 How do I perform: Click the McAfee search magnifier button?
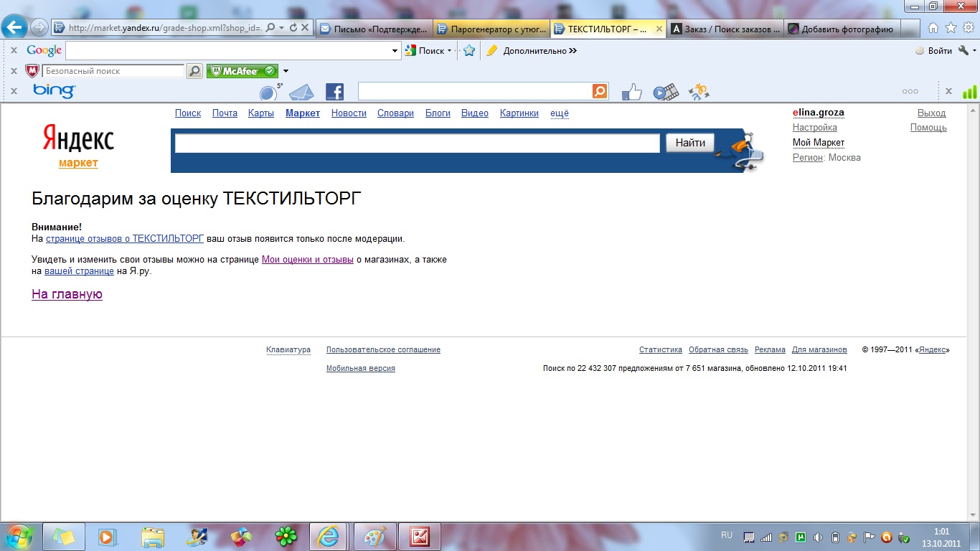pyautogui.click(x=194, y=71)
